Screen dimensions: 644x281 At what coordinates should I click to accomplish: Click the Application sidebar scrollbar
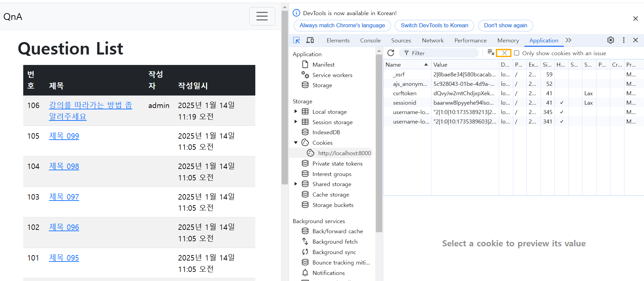379,143
